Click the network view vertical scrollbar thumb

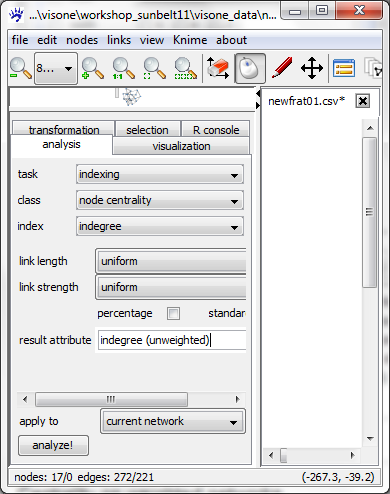[x=369, y=212]
